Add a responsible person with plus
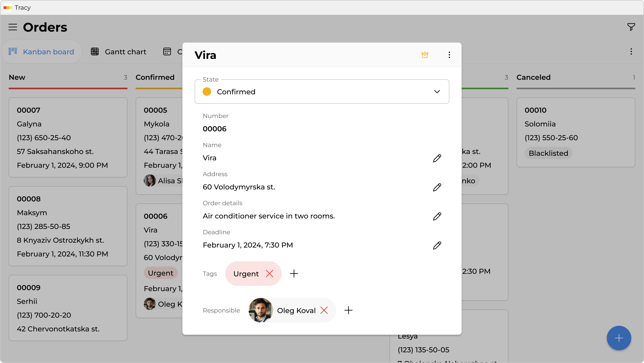 click(348, 310)
